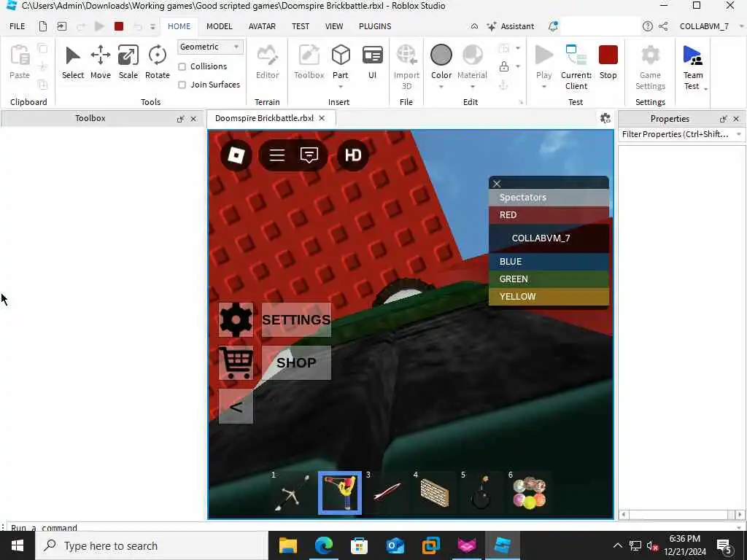The width and height of the screenshot is (747, 560).
Task: Select the YELLOW team row
Action: pos(549,297)
